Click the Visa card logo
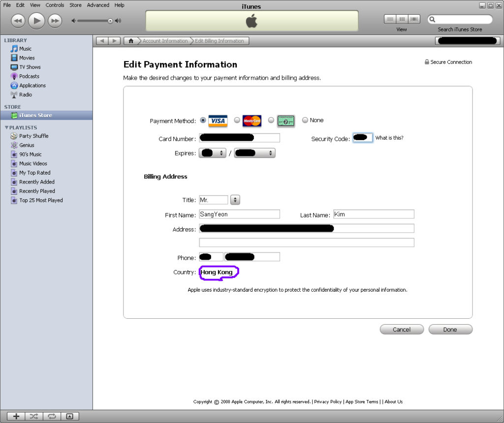 (218, 121)
